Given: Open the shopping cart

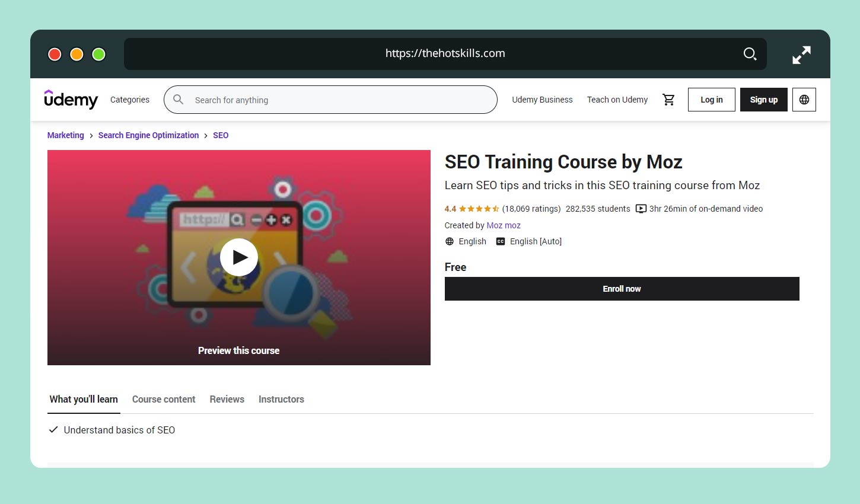Looking at the screenshot, I should pos(669,100).
